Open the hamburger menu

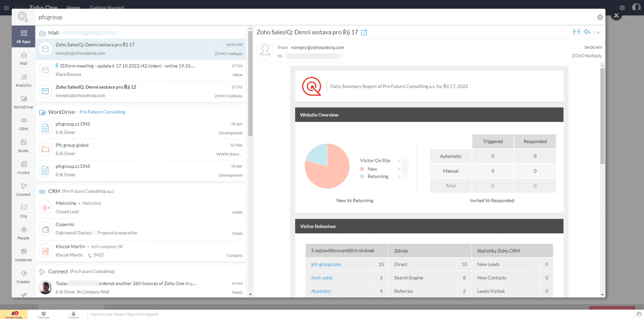(6, 8)
